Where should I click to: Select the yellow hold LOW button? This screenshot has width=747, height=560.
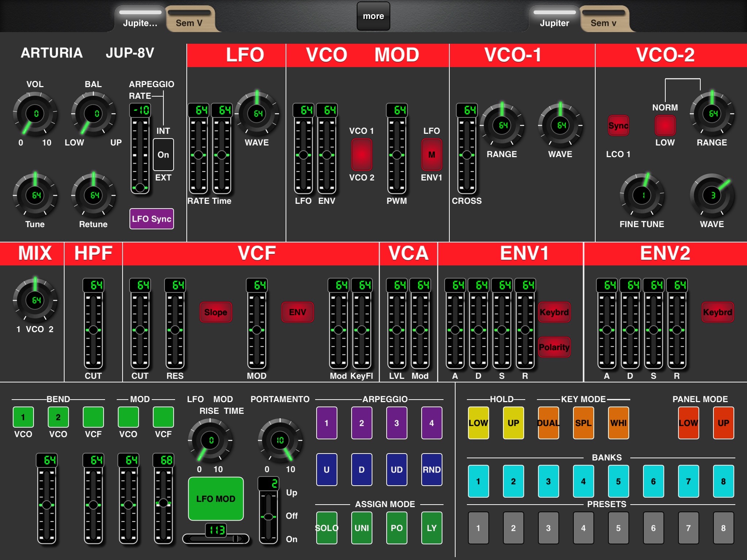(x=478, y=423)
